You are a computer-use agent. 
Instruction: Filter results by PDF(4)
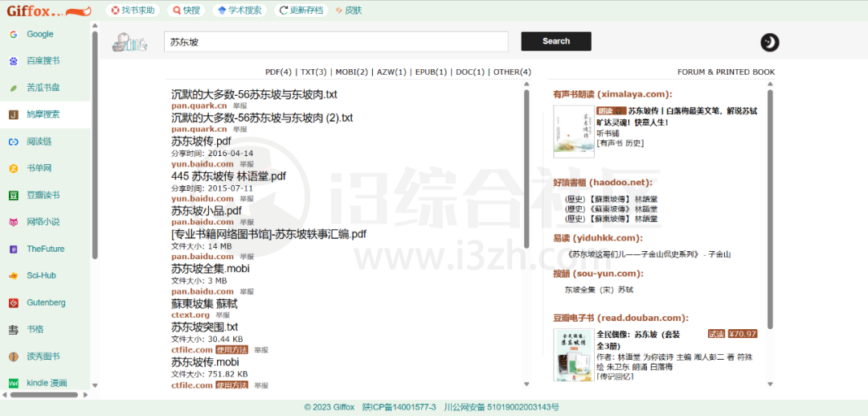[278, 72]
